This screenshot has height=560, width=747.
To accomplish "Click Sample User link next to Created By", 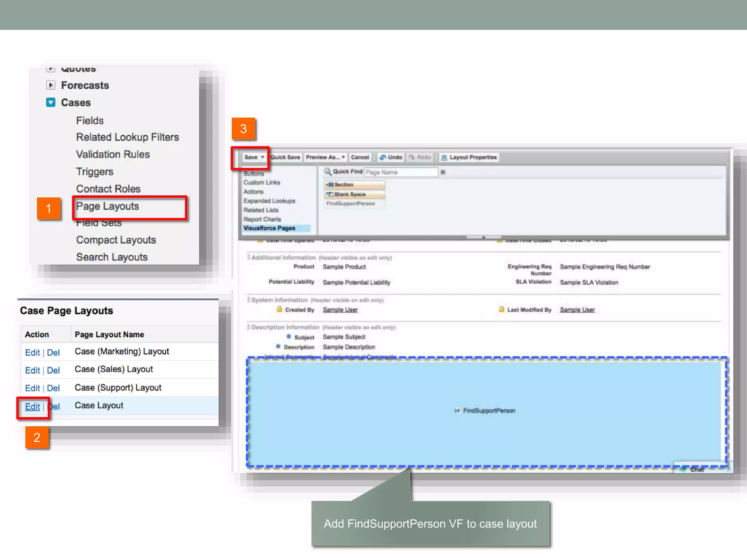I will point(340,310).
